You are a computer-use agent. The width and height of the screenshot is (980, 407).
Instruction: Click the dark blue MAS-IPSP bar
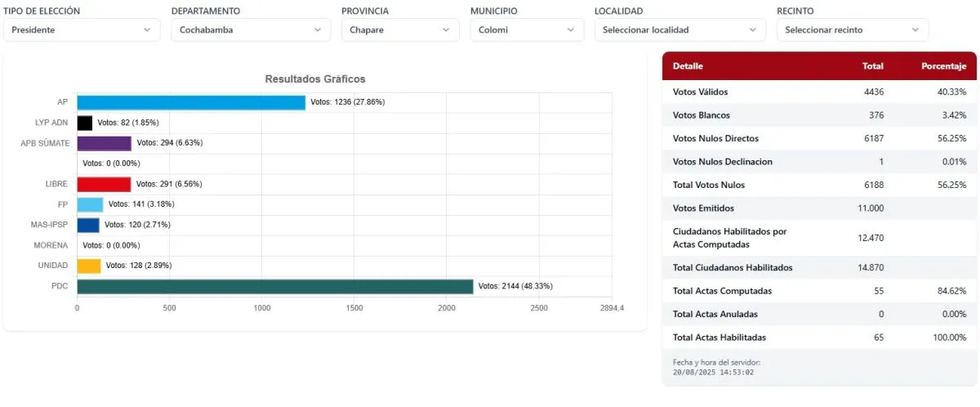point(87,225)
